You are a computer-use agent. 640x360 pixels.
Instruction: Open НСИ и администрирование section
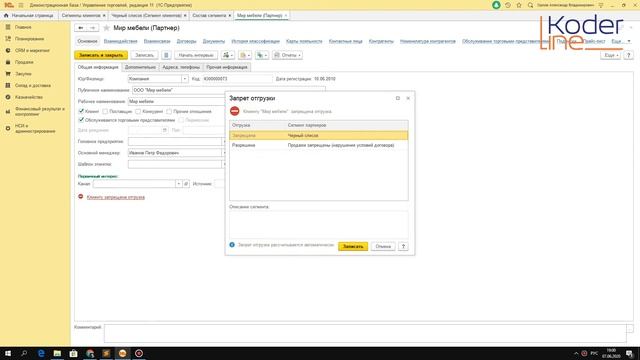[x=35, y=129]
